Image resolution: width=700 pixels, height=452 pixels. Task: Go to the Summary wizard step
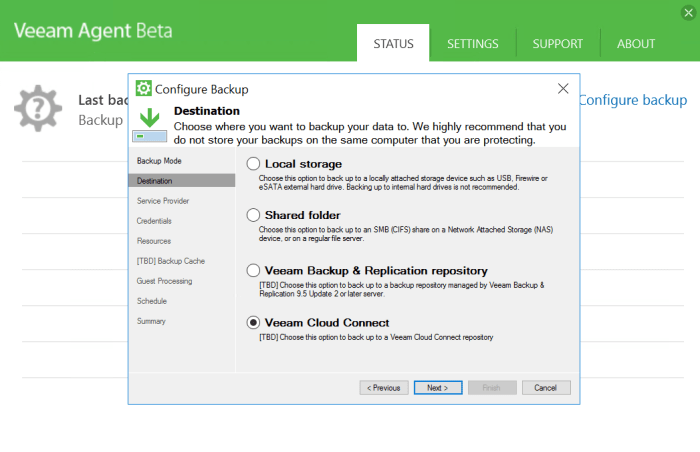pyautogui.click(x=151, y=321)
